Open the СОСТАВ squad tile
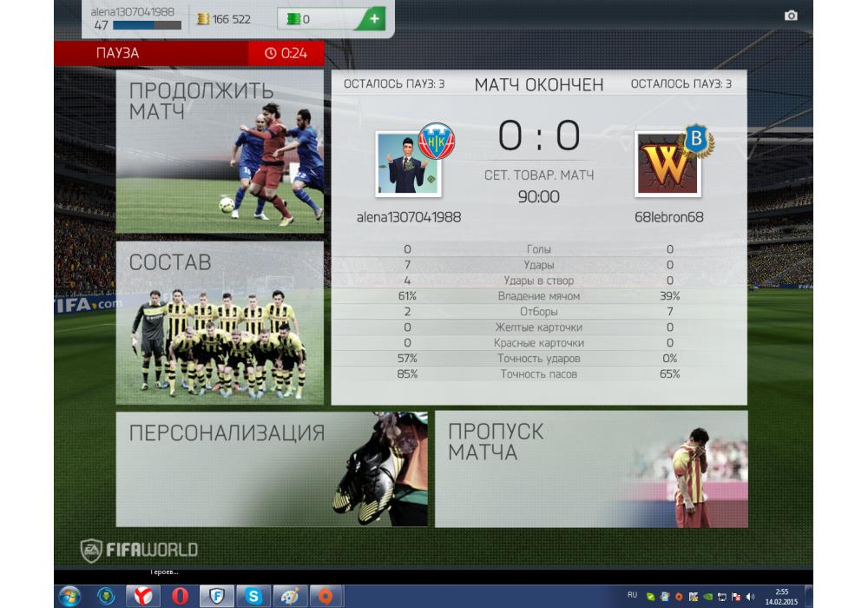This screenshot has height=608, width=868. (x=220, y=322)
